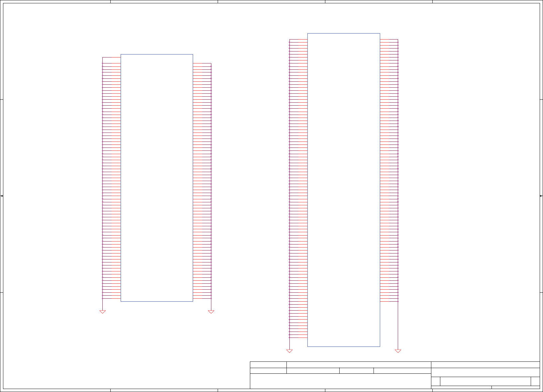Select the taller right connector component body

pos(344,190)
